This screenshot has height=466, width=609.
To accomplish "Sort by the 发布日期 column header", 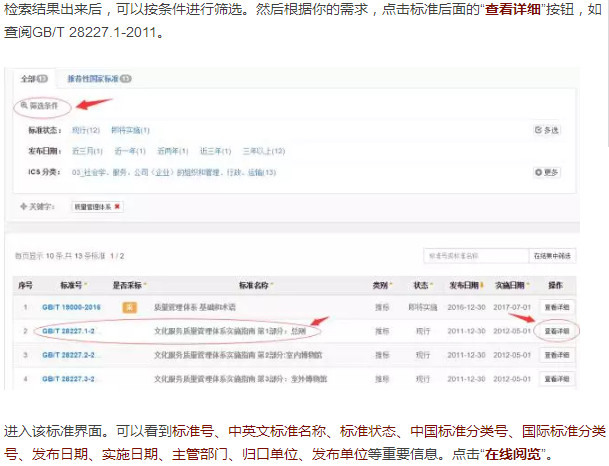I will 464,285.
